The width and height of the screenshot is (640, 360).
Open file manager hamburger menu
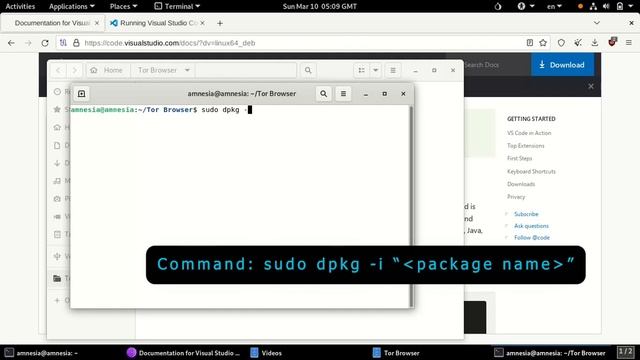393,70
